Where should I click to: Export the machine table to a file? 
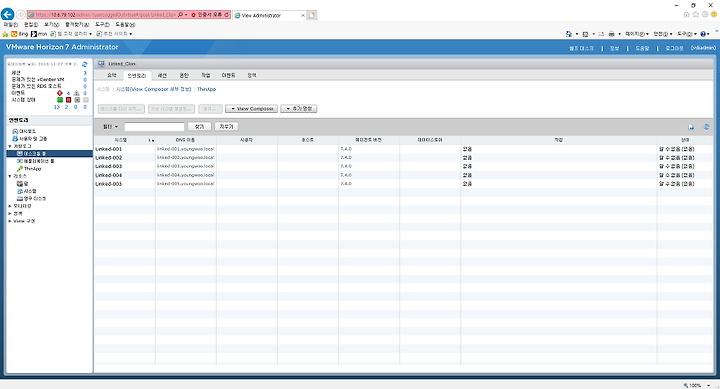[691, 127]
